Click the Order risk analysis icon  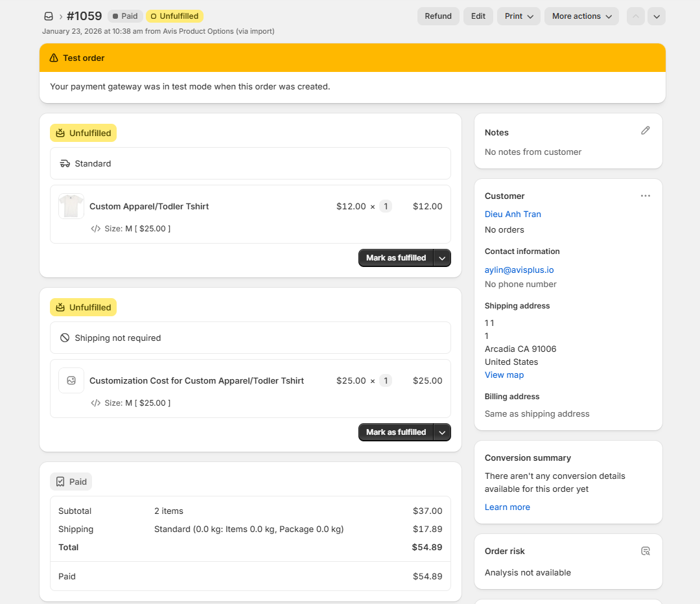coord(645,551)
